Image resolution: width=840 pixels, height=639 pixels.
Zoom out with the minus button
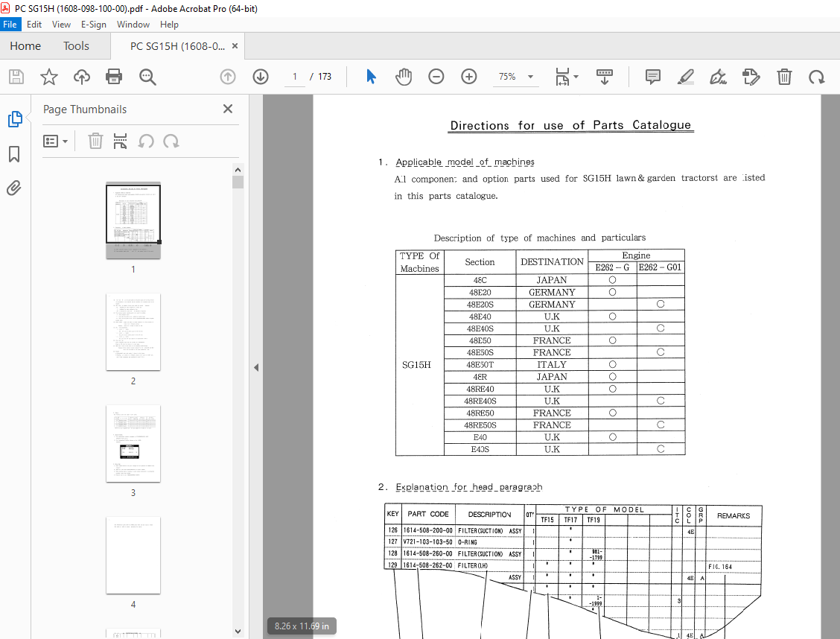[436, 77]
